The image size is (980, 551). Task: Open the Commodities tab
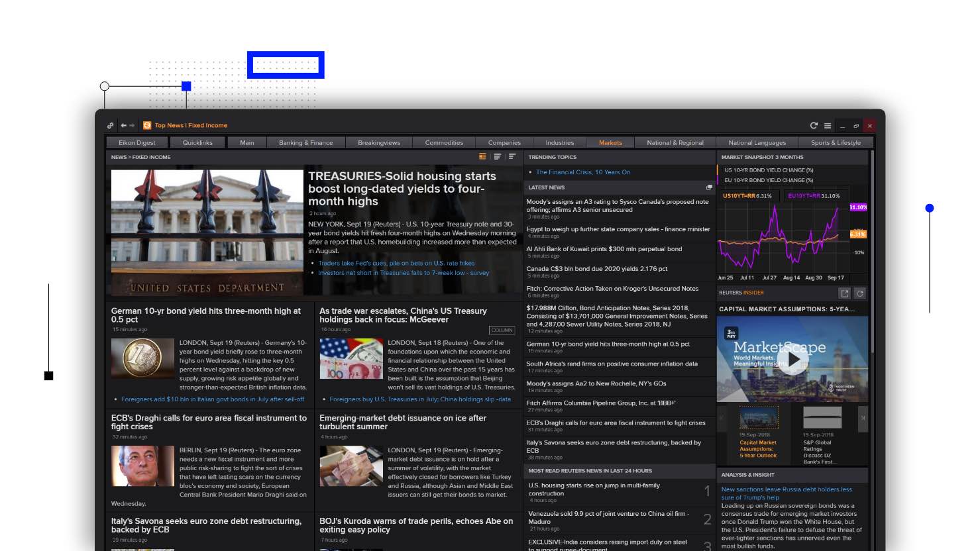(x=444, y=142)
